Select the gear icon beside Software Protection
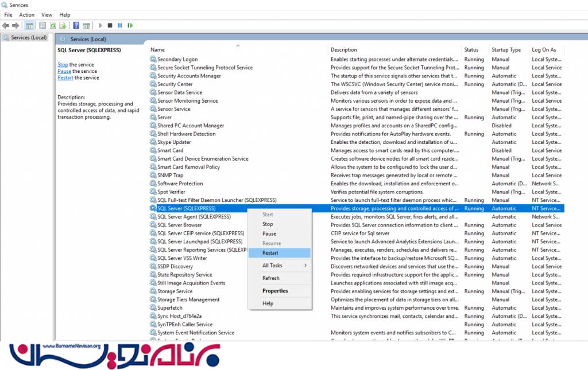 point(153,183)
